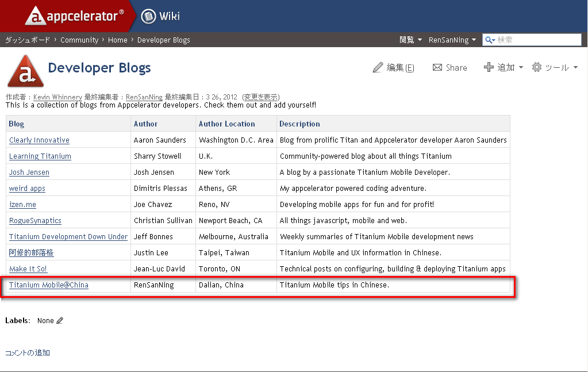Click the Christian Sullivan author cell

point(163,221)
